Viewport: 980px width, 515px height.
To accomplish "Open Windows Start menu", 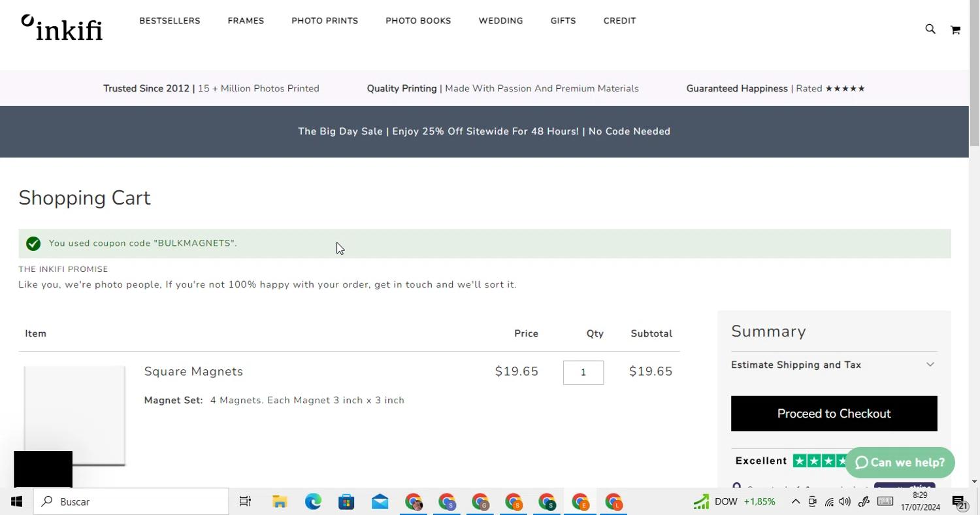I will coord(16,502).
